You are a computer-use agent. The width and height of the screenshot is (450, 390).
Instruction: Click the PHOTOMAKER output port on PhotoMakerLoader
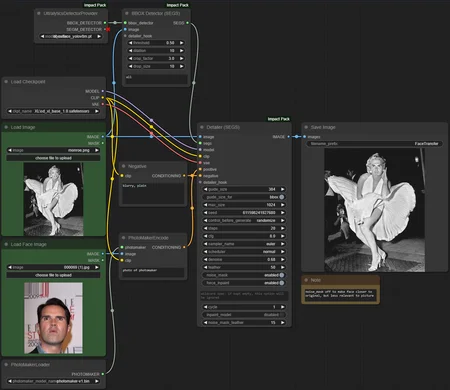(x=103, y=374)
